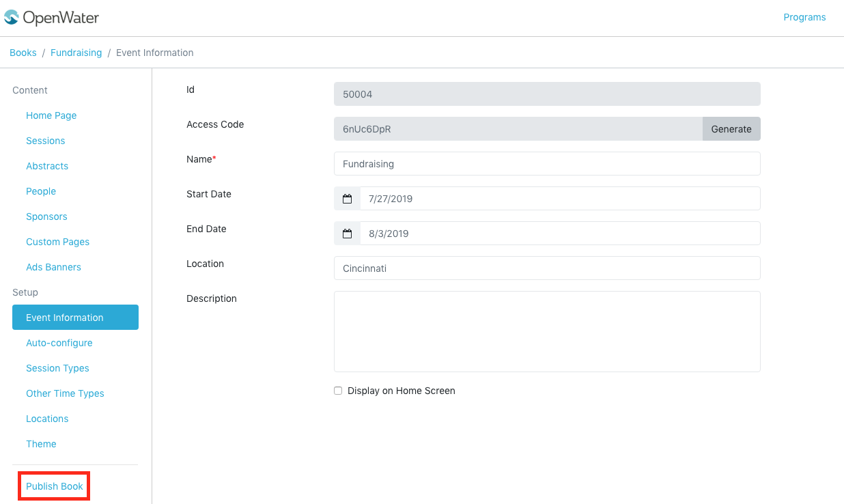Screen dimensions: 844x504
Task: Enable Display on Home Screen checkbox
Action: tap(338, 391)
